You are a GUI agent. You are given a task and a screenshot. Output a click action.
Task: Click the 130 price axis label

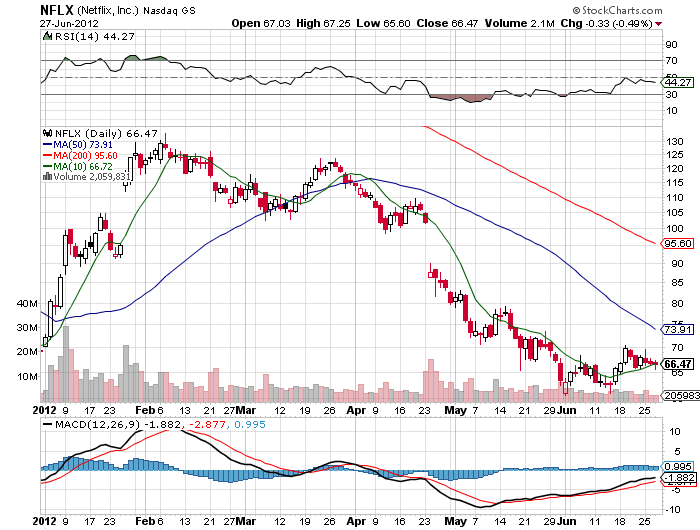click(x=675, y=142)
